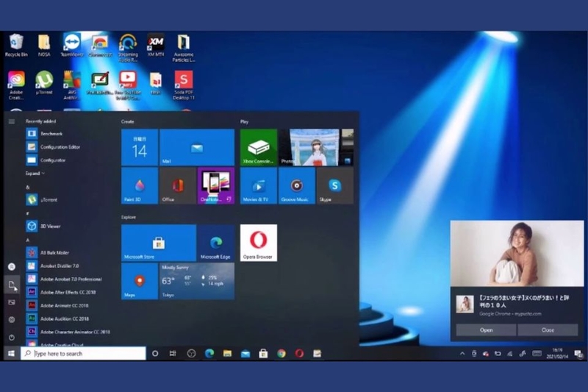Open Awesome Particles desktop icon

(x=183, y=48)
